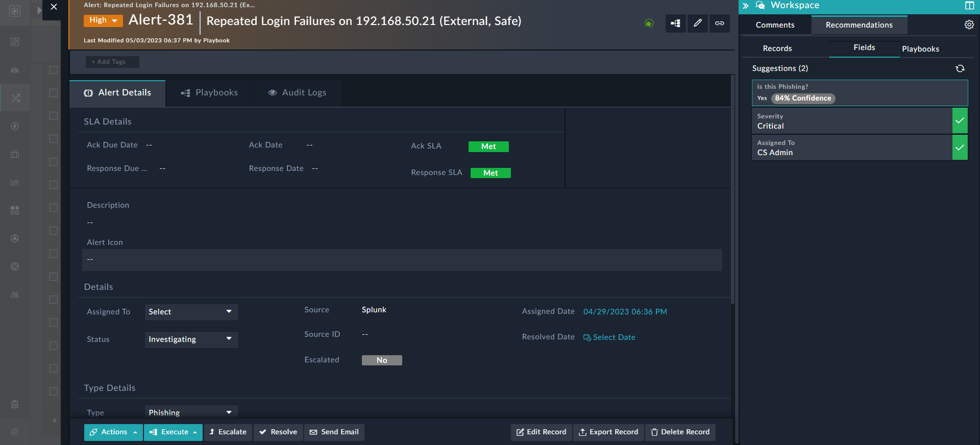Image resolution: width=980 pixels, height=445 pixels.
Task: Click the clipboard icon near sidebar bottom
Action: pyautogui.click(x=15, y=404)
